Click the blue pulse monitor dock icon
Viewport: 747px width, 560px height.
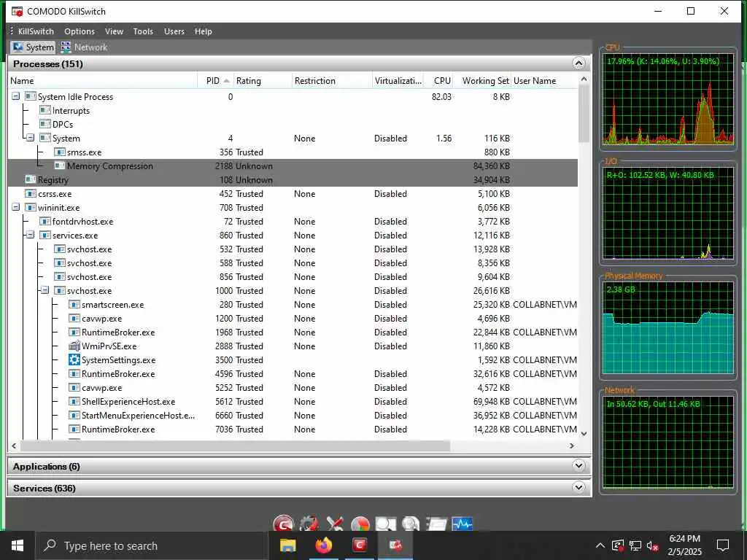pos(462,524)
